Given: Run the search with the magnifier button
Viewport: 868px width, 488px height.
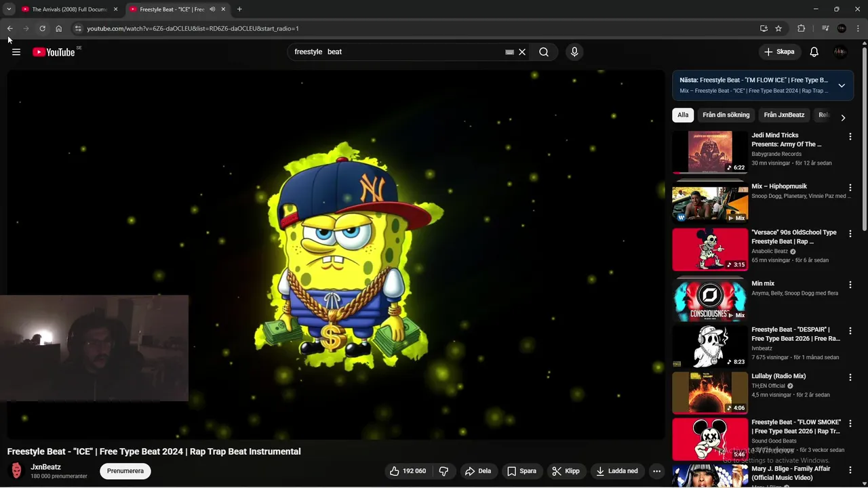Looking at the screenshot, I should pyautogui.click(x=544, y=52).
